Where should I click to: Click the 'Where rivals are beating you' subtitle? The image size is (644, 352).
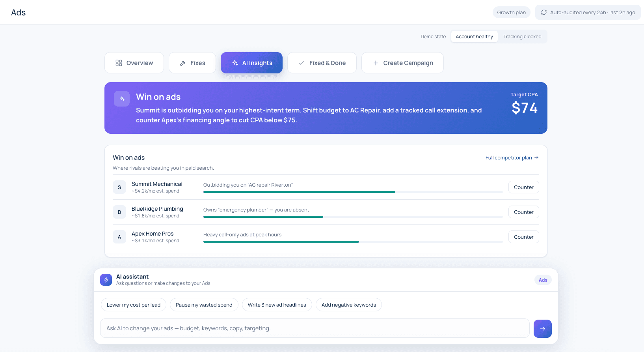pyautogui.click(x=163, y=168)
